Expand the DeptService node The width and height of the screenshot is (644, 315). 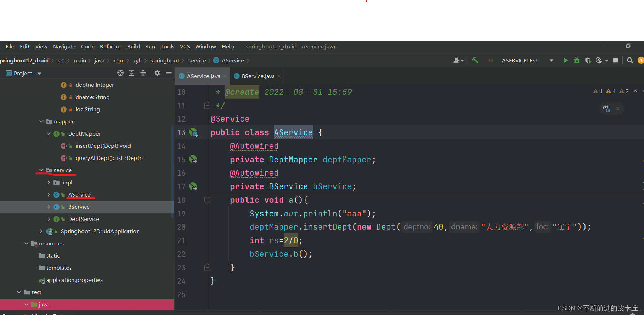[49, 219]
